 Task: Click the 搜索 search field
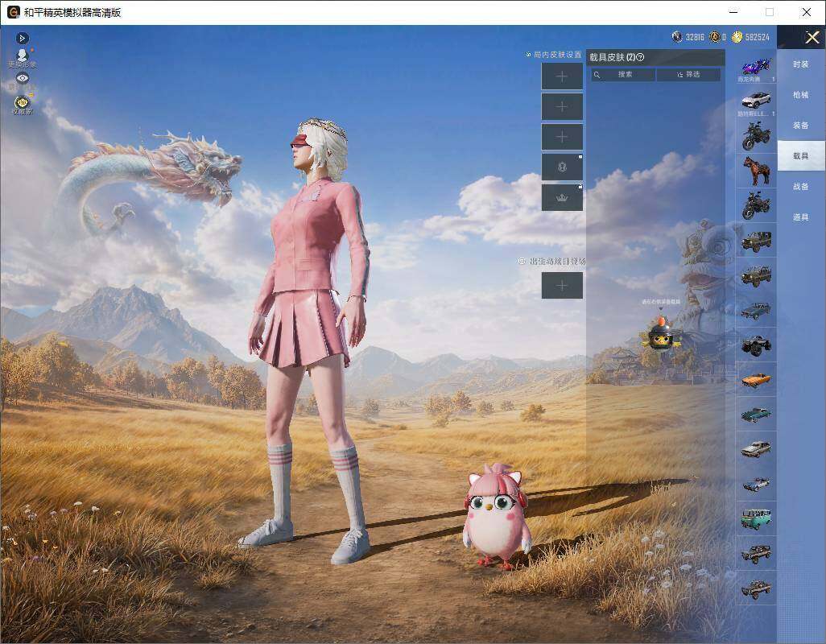click(x=623, y=75)
